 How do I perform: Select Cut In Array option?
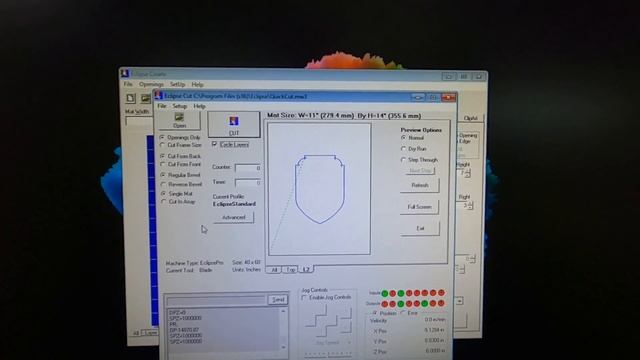click(x=178, y=202)
